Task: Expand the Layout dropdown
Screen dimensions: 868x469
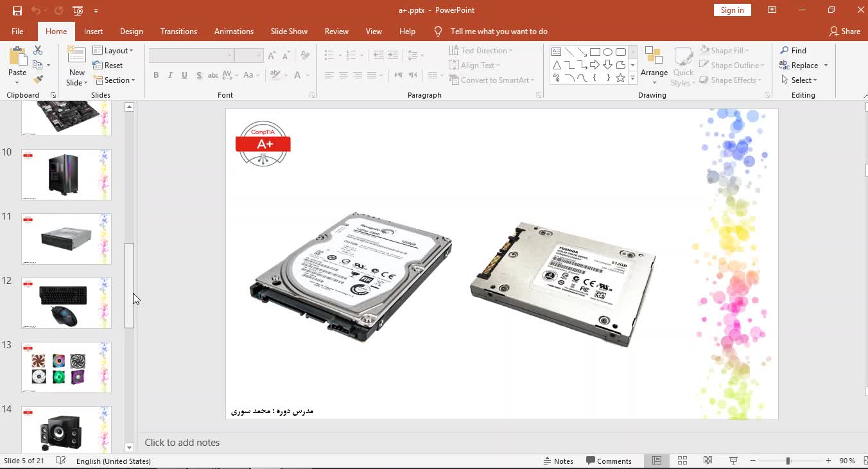Action: [113, 50]
